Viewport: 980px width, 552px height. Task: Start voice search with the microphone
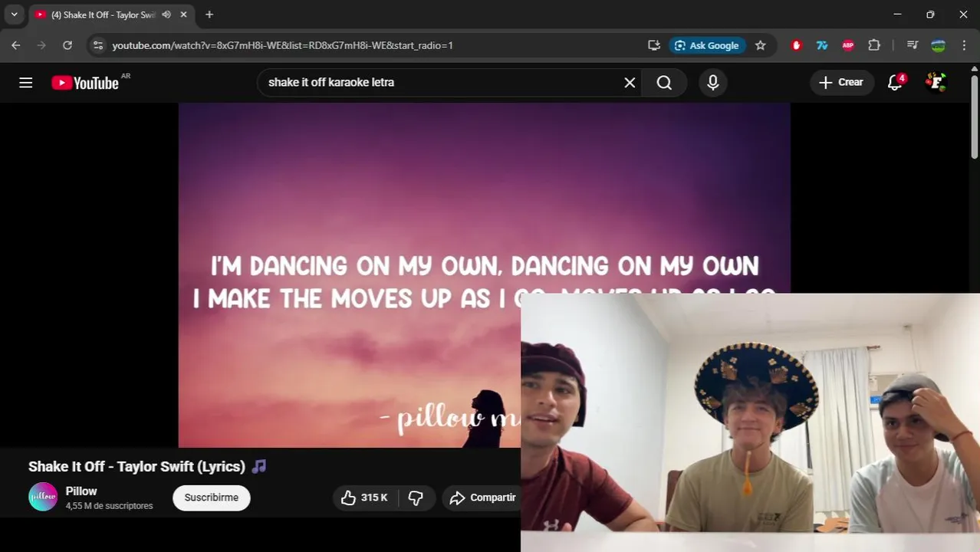pos(713,82)
